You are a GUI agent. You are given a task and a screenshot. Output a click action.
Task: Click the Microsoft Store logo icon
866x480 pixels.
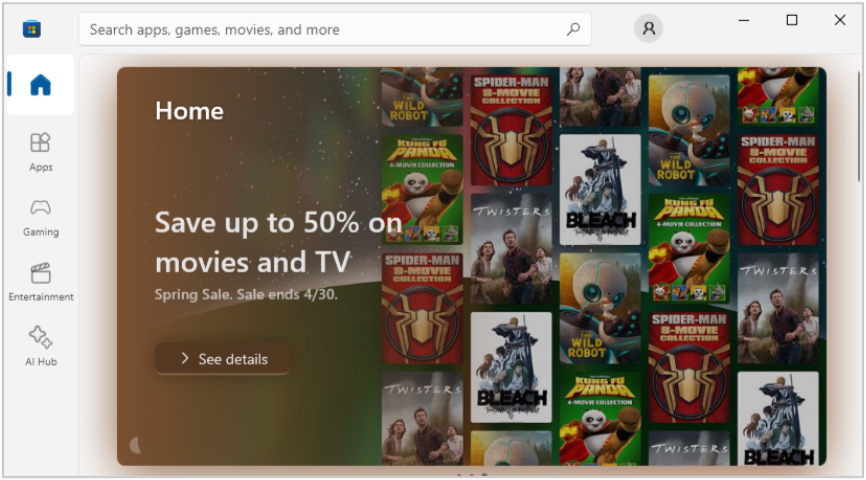[32, 29]
